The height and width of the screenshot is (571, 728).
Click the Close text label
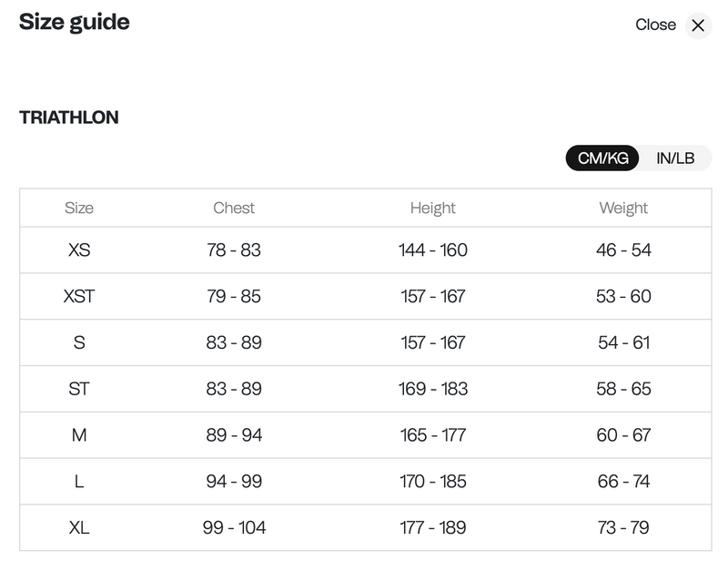click(x=655, y=25)
